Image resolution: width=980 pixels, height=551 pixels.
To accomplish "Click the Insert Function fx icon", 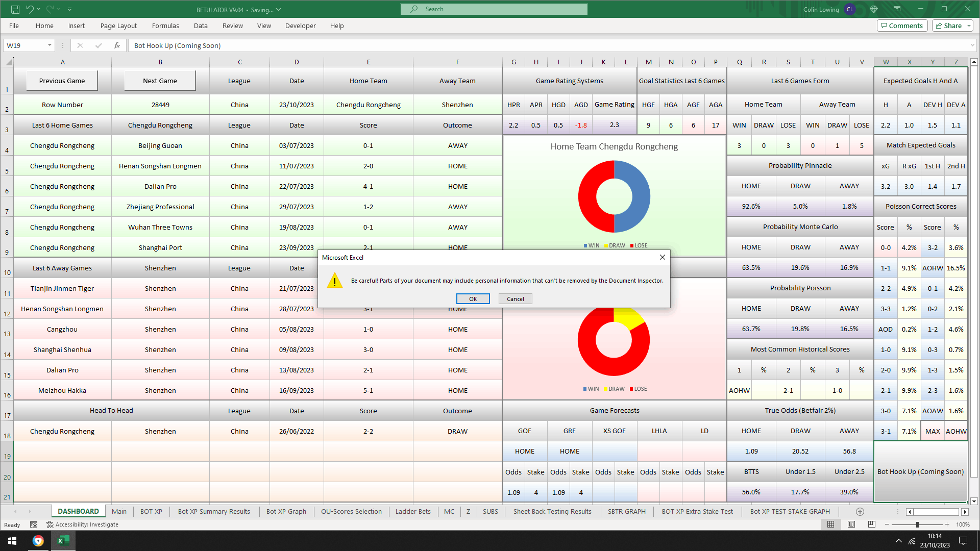I will point(117,45).
